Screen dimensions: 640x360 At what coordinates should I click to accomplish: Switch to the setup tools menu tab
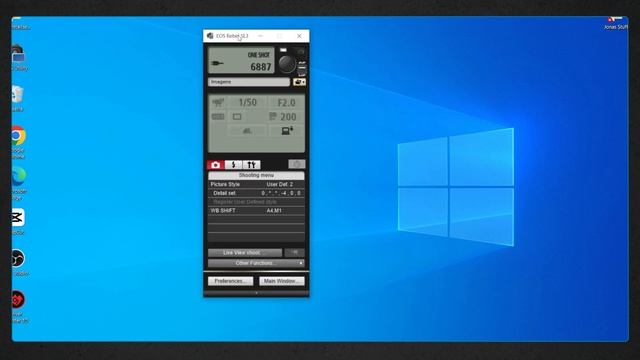tap(251, 164)
